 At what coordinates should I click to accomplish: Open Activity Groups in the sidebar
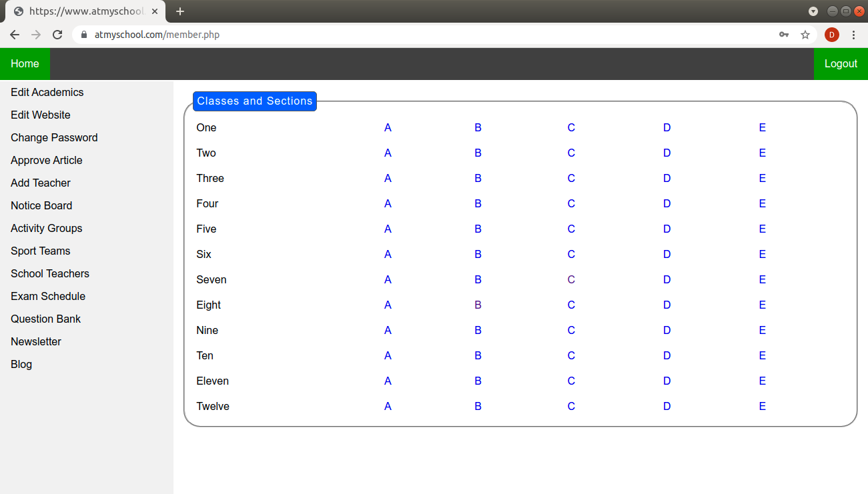(x=47, y=229)
